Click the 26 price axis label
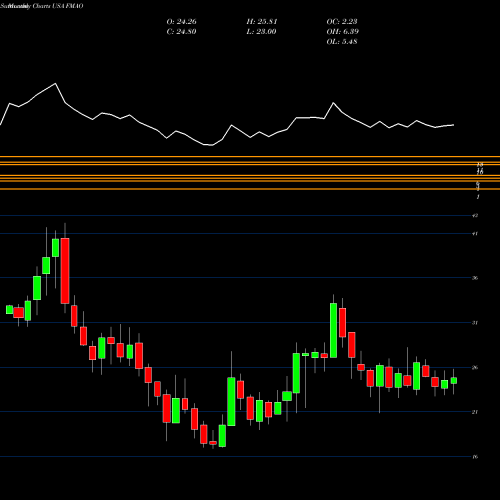The height and width of the screenshot is (500, 500). (x=475, y=368)
